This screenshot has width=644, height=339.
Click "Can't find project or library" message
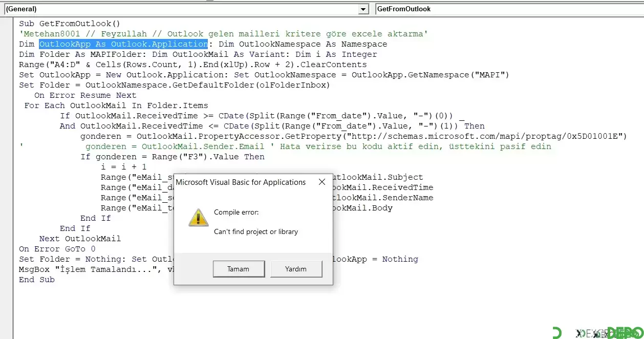[x=256, y=231]
